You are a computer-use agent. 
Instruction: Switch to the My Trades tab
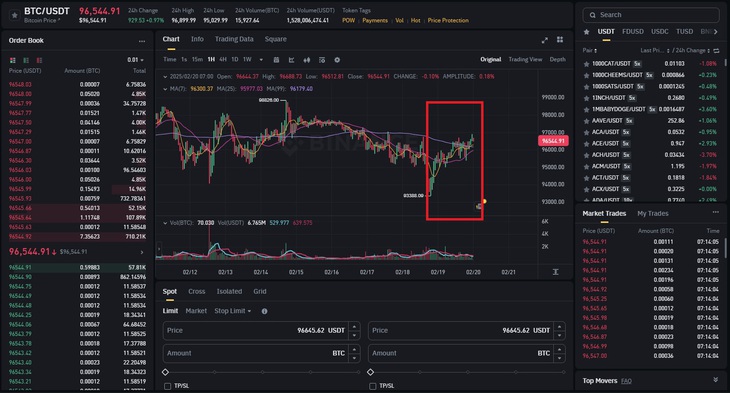click(x=653, y=213)
